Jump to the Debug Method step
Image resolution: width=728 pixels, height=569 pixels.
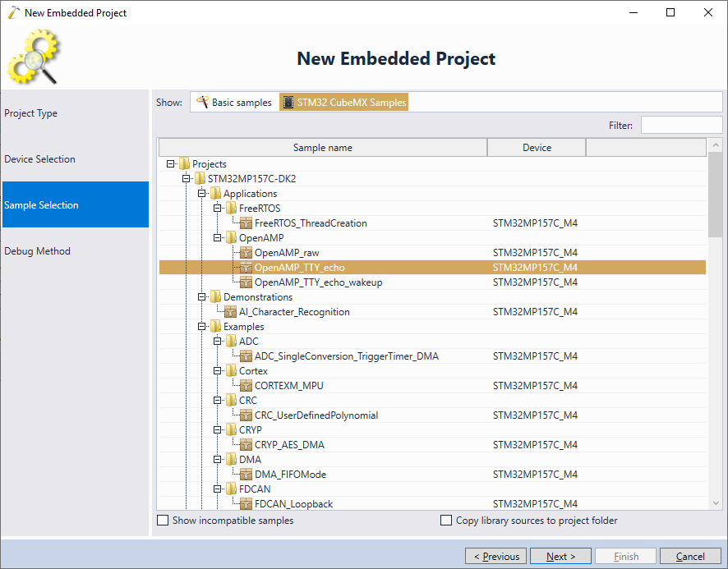point(76,251)
